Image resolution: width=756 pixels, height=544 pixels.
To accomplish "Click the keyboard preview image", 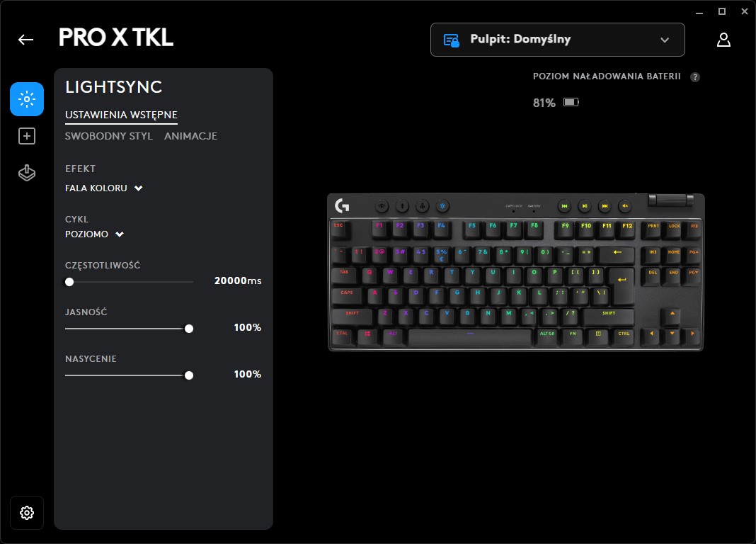I will tap(516, 272).
